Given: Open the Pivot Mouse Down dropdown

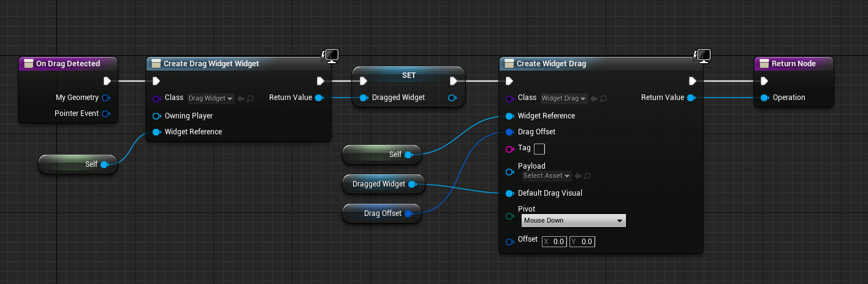Looking at the screenshot, I should [573, 221].
